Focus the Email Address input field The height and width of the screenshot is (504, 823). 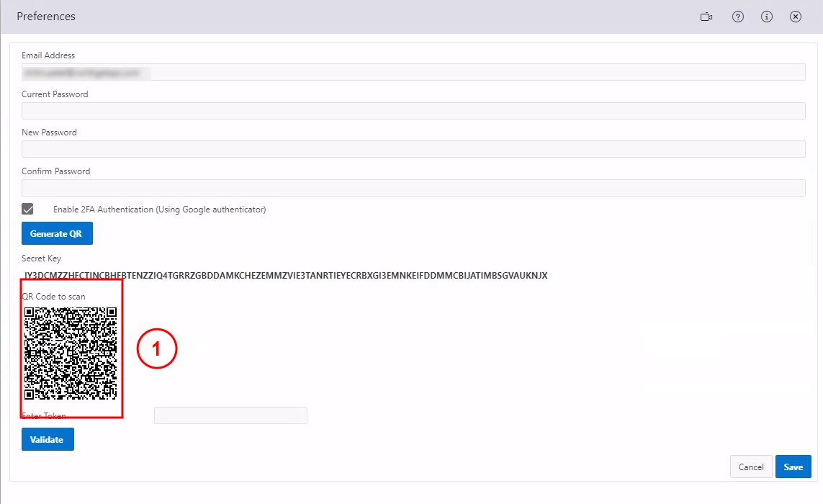point(413,72)
